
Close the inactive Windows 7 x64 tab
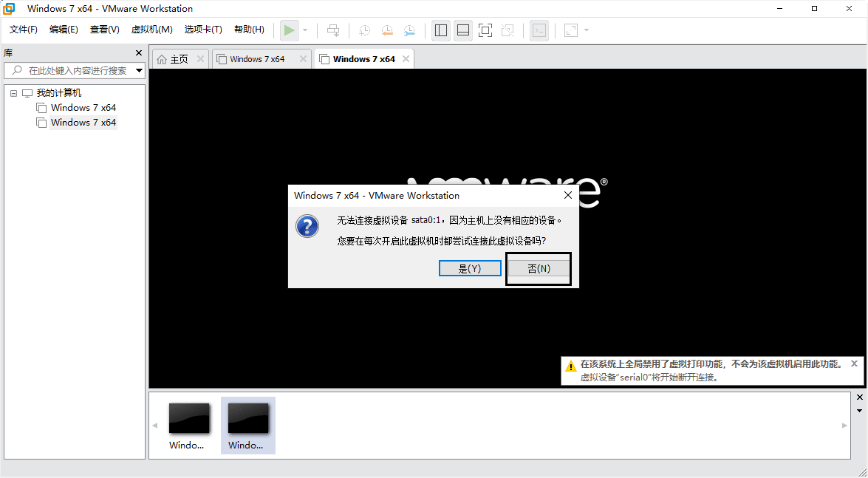(x=303, y=58)
